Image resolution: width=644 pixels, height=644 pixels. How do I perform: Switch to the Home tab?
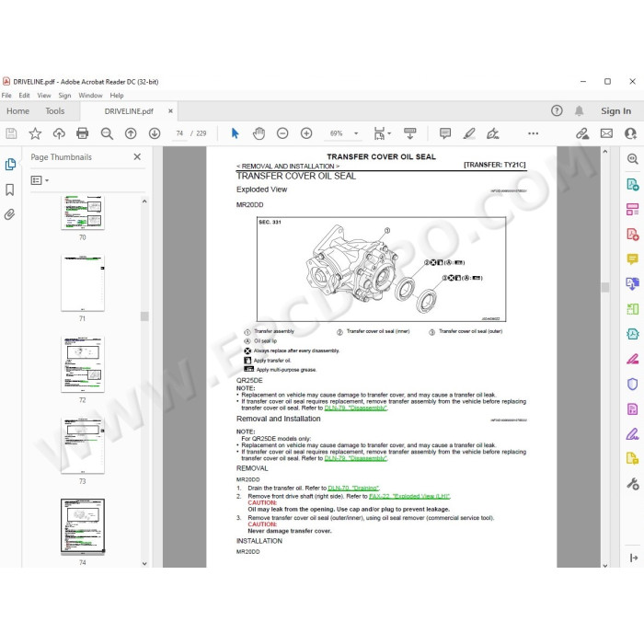click(x=17, y=111)
